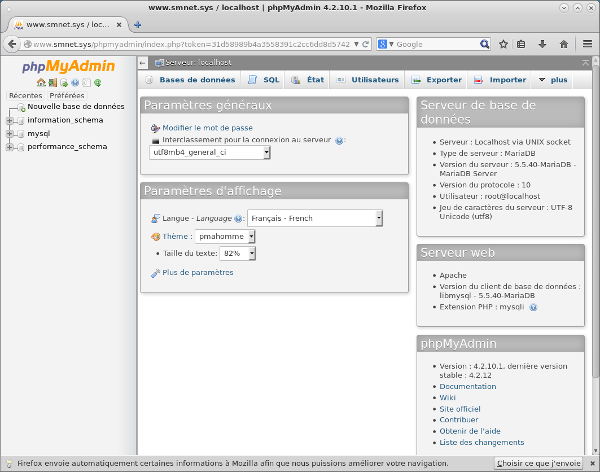
Task: Expand the performance_schema database node
Action: (10, 147)
